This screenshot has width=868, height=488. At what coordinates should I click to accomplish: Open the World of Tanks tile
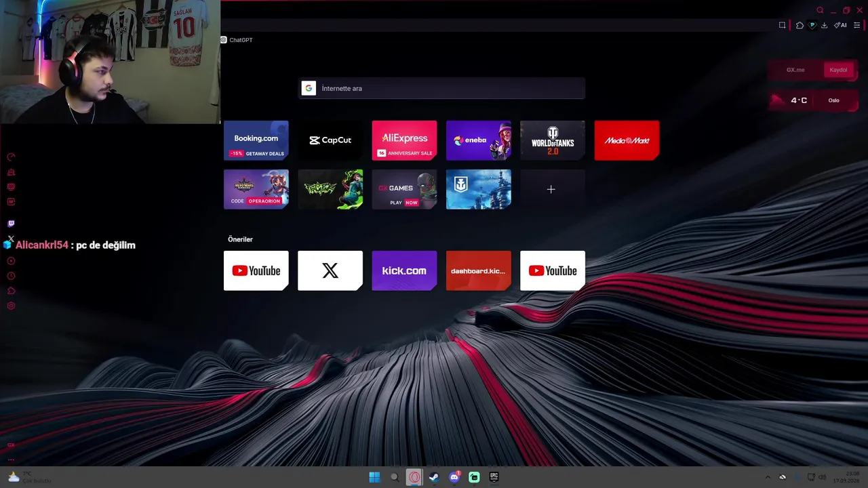[x=553, y=140]
